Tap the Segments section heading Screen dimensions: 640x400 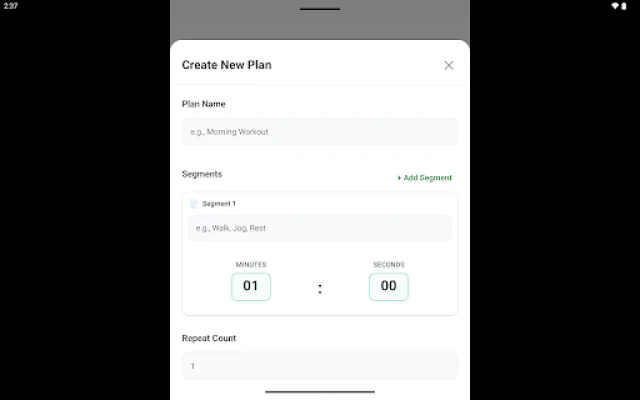[x=202, y=174]
